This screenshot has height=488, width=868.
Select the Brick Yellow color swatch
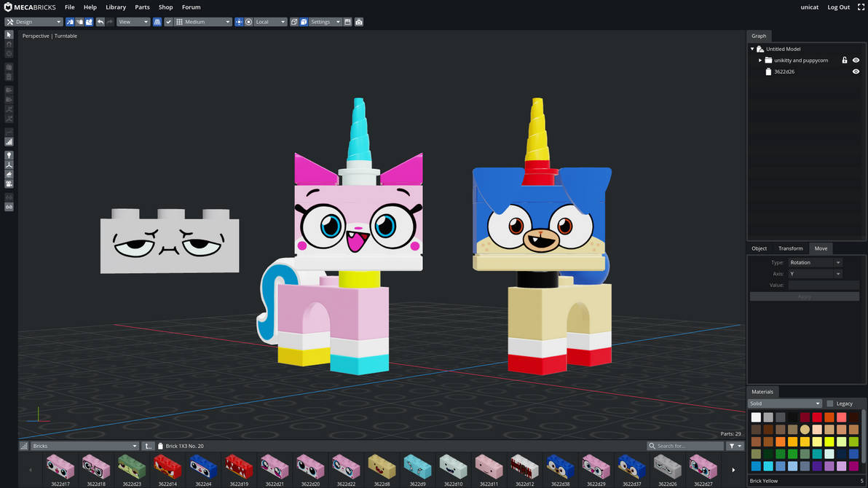click(805, 429)
